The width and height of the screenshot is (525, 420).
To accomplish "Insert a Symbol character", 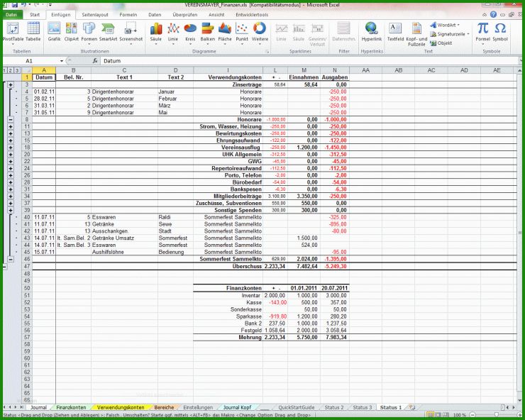I will (500, 32).
